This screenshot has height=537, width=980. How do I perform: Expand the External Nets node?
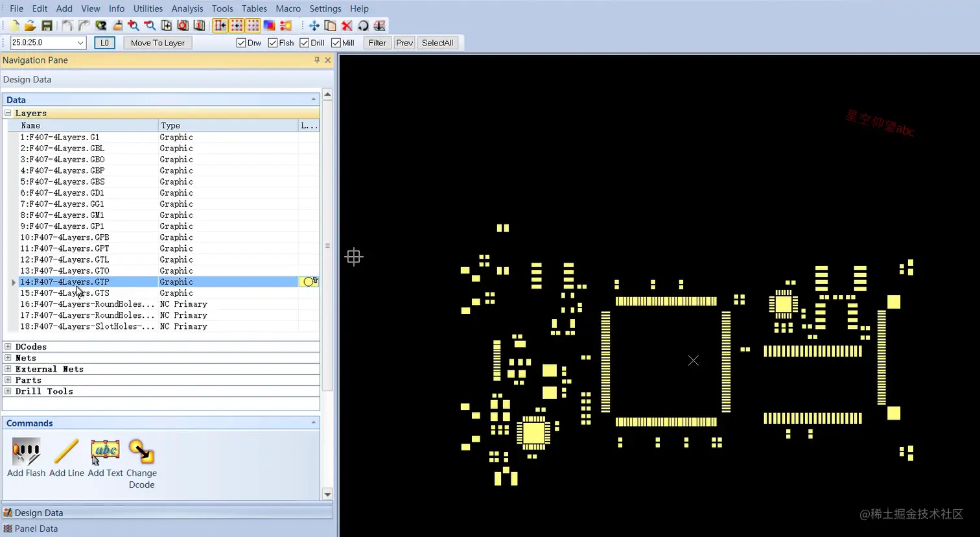click(x=8, y=368)
